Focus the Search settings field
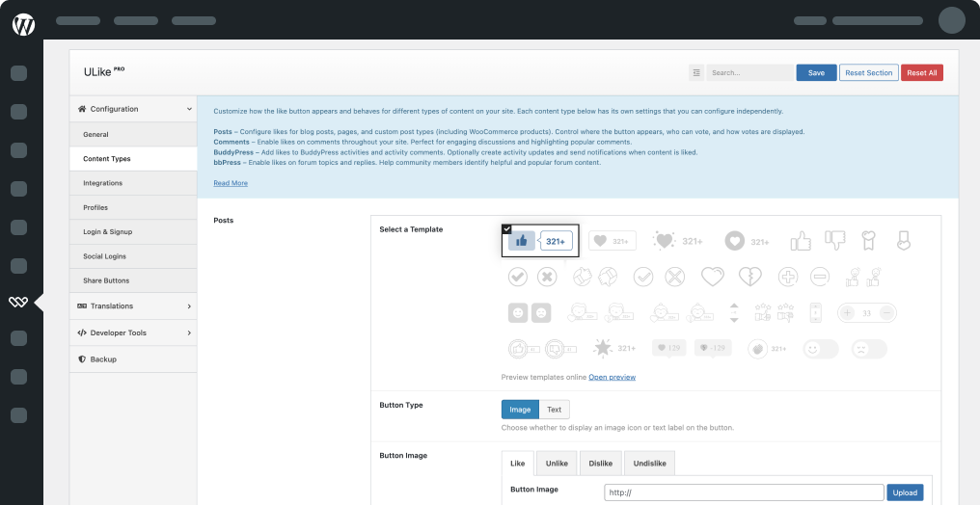The width and height of the screenshot is (980, 505). click(750, 72)
